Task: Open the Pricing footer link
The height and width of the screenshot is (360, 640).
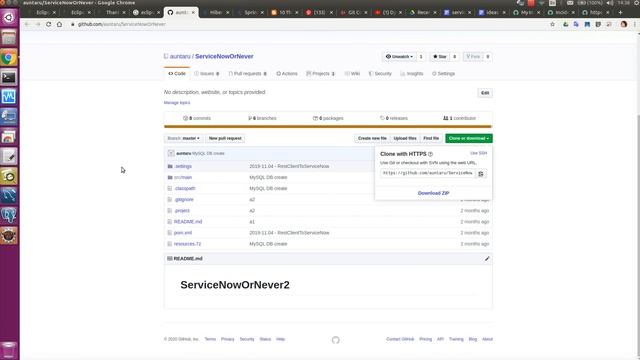Action: (x=425, y=339)
